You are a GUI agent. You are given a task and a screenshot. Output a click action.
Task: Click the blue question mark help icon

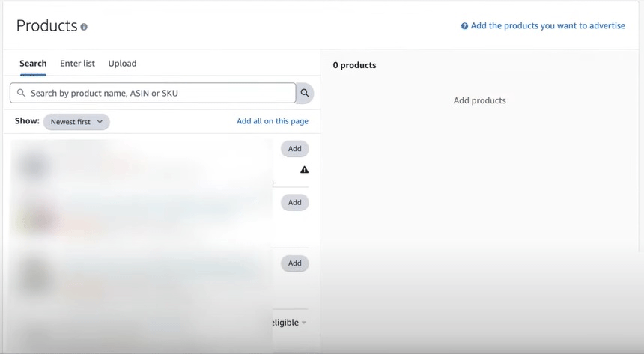pyautogui.click(x=464, y=26)
